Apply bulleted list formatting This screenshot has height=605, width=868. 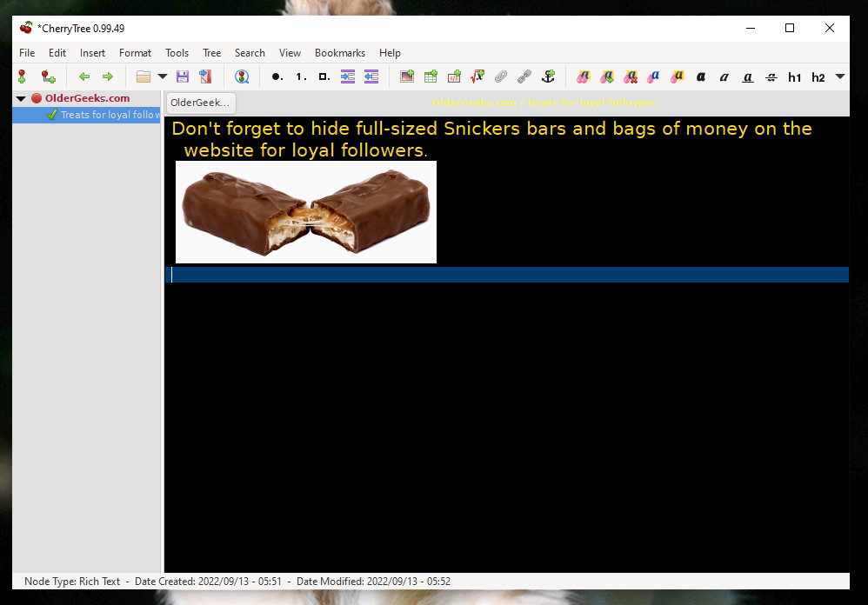(x=277, y=76)
